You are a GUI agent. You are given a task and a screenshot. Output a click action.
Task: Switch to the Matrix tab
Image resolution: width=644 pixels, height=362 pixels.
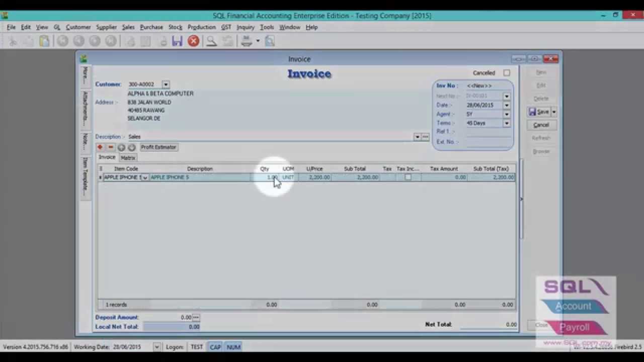[x=128, y=158]
